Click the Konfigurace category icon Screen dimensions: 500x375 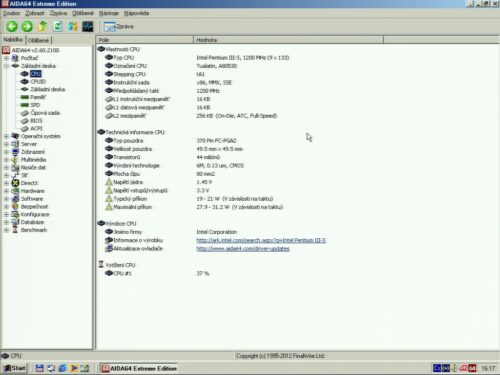point(15,214)
